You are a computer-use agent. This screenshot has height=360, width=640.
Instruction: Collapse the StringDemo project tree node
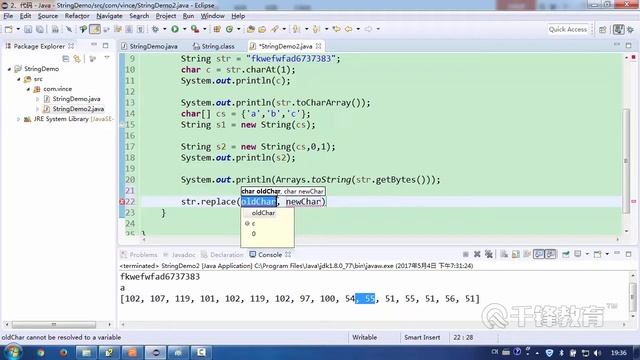click(9, 69)
